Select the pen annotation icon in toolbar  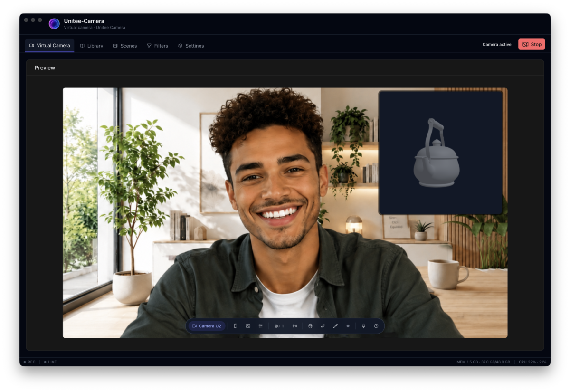(x=335, y=326)
